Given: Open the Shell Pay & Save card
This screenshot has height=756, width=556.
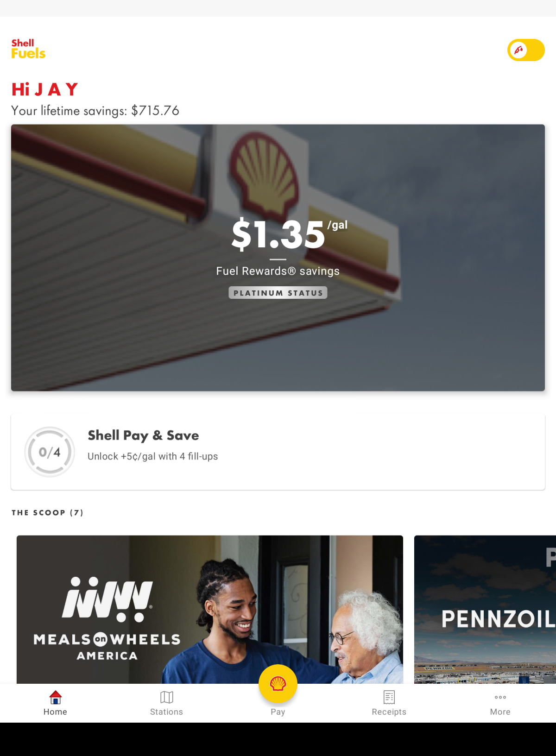Looking at the screenshot, I should (x=278, y=452).
